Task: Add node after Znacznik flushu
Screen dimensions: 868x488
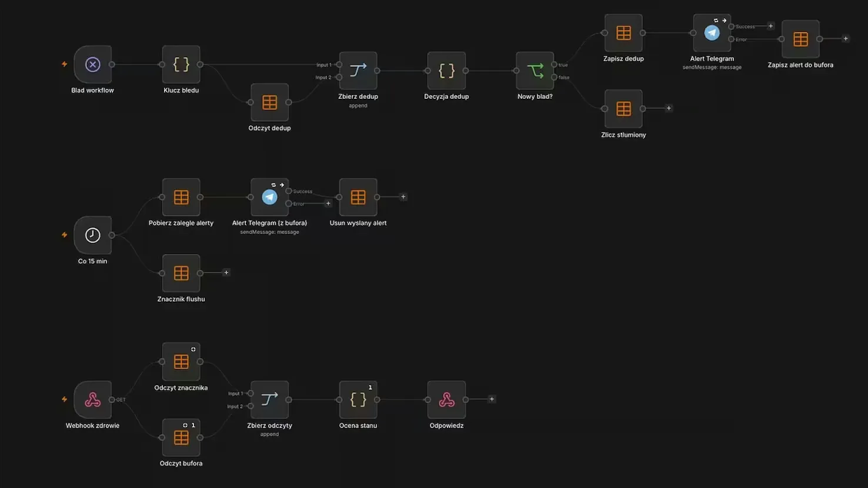Action: 226,273
